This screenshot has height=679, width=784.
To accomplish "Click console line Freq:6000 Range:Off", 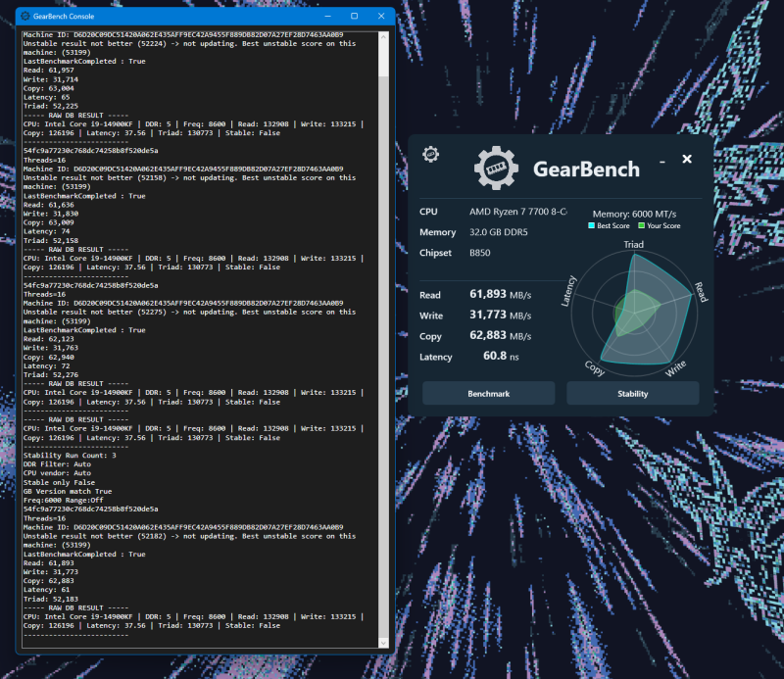I will pos(64,500).
